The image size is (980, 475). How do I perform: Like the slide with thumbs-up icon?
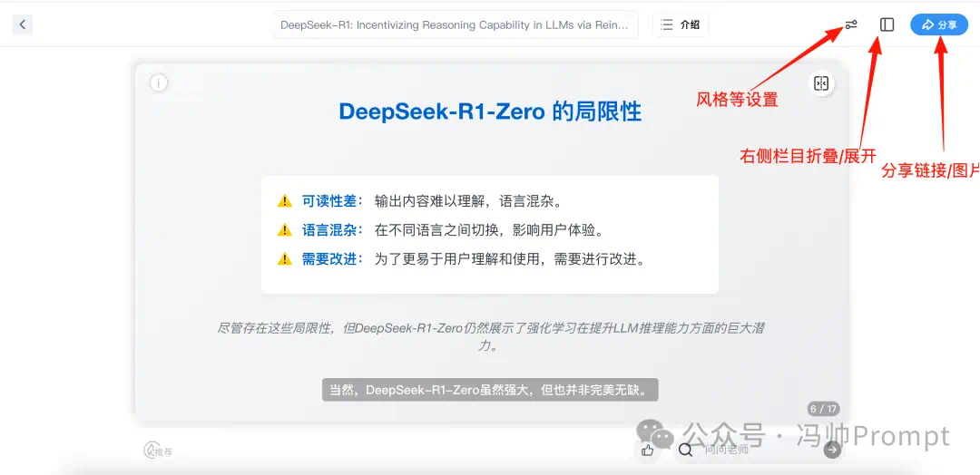648,450
